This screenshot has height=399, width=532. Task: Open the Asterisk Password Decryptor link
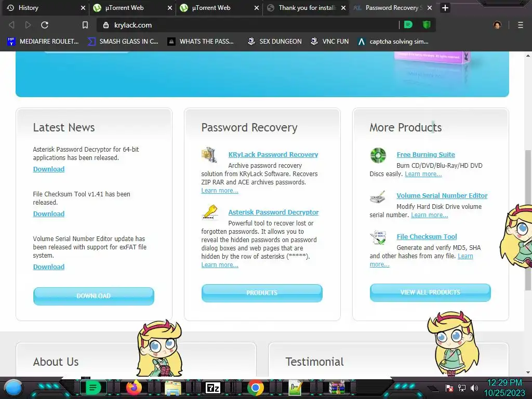273,212
